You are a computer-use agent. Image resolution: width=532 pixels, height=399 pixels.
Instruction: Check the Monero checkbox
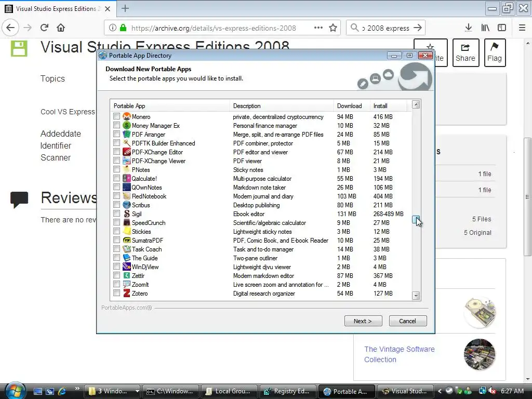point(117,116)
